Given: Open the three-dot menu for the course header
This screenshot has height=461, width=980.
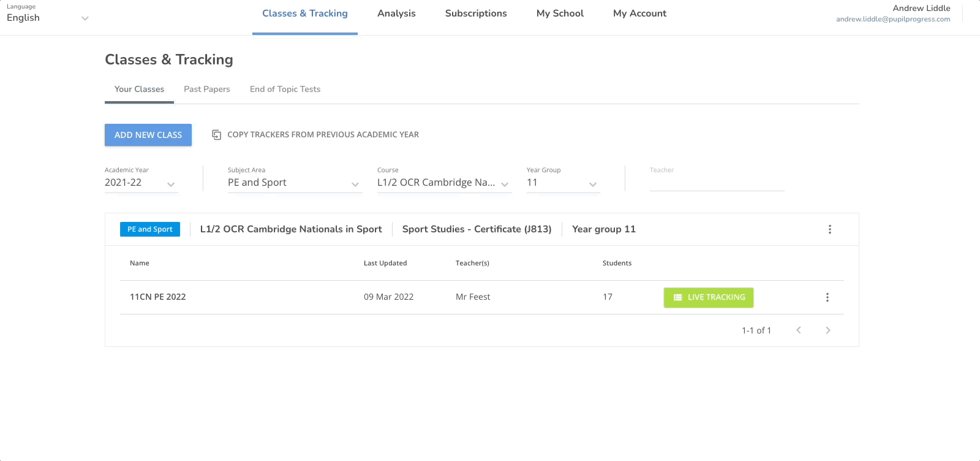Looking at the screenshot, I should point(829,229).
